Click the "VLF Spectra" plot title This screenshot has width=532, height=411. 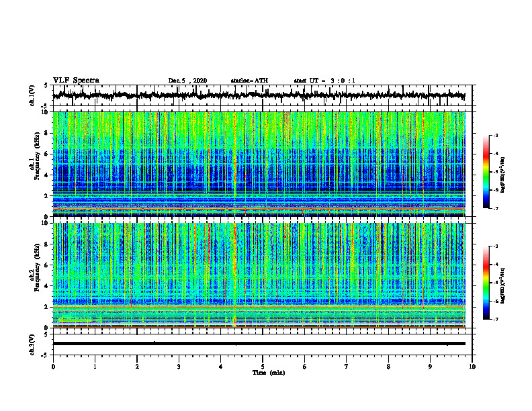click(76, 81)
